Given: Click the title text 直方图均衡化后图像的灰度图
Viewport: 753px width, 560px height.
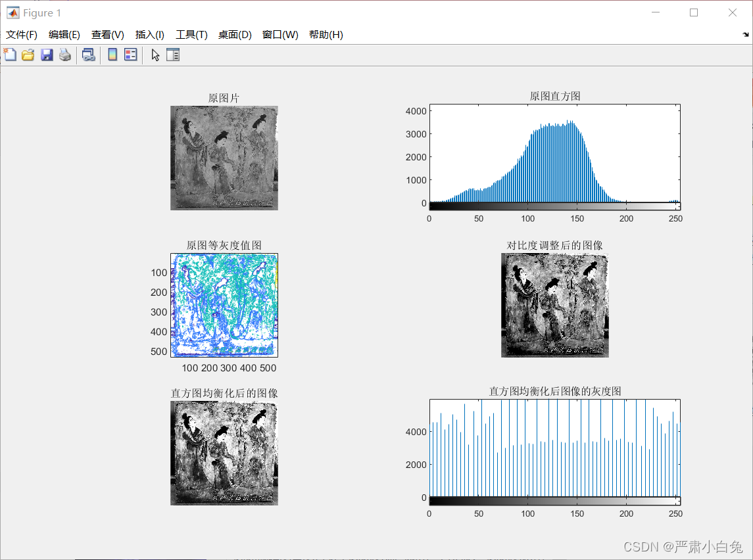Looking at the screenshot, I should [555, 391].
